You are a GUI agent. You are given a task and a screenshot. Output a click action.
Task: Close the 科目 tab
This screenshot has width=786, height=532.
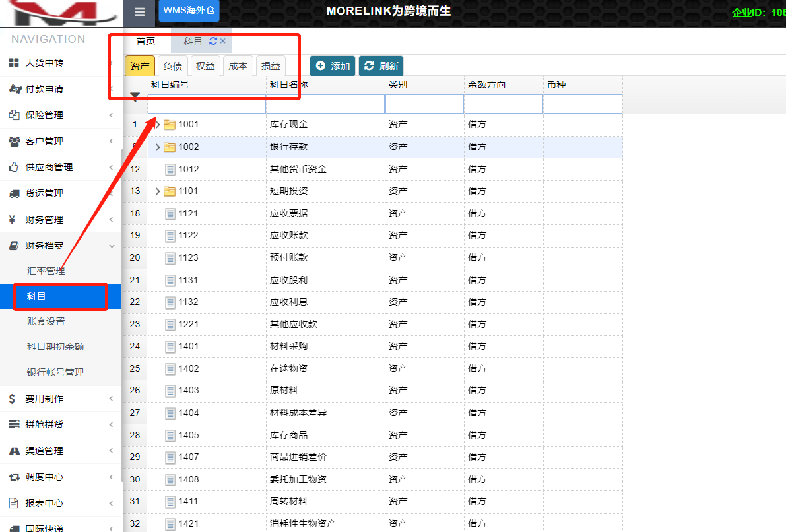tap(223, 41)
